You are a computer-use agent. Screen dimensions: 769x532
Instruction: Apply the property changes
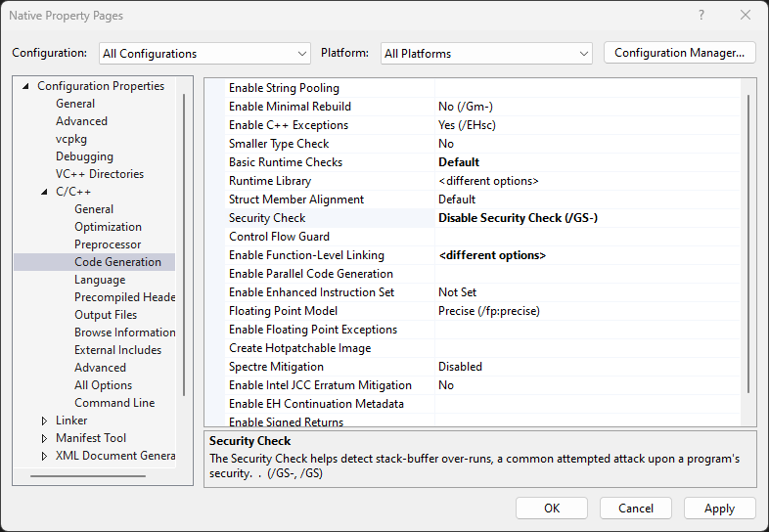tap(719, 508)
